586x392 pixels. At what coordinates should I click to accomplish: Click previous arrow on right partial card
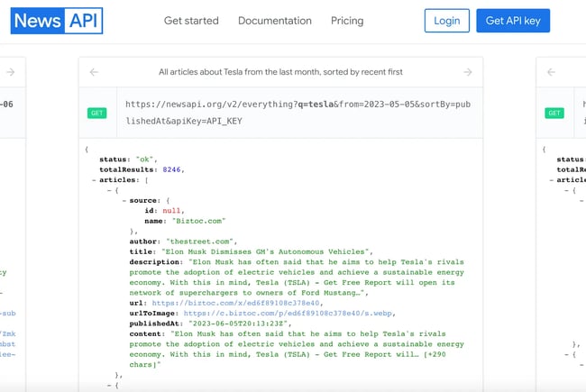pyautogui.click(x=551, y=72)
